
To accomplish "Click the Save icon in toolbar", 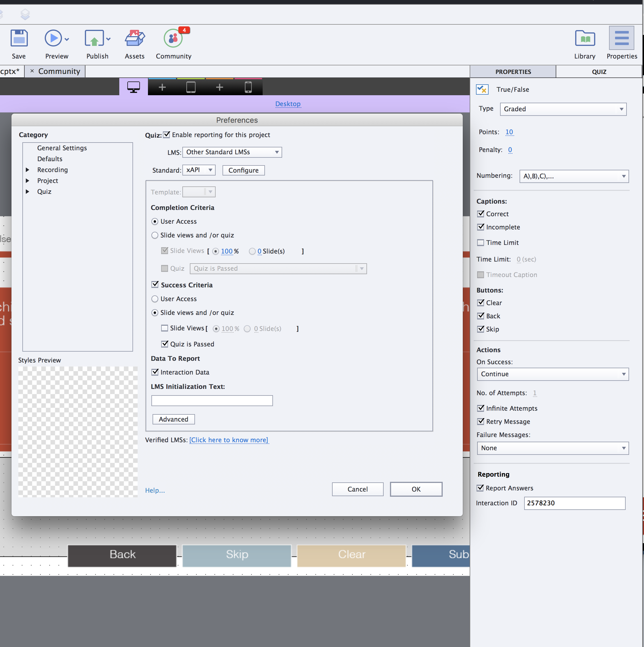I will click(x=19, y=38).
